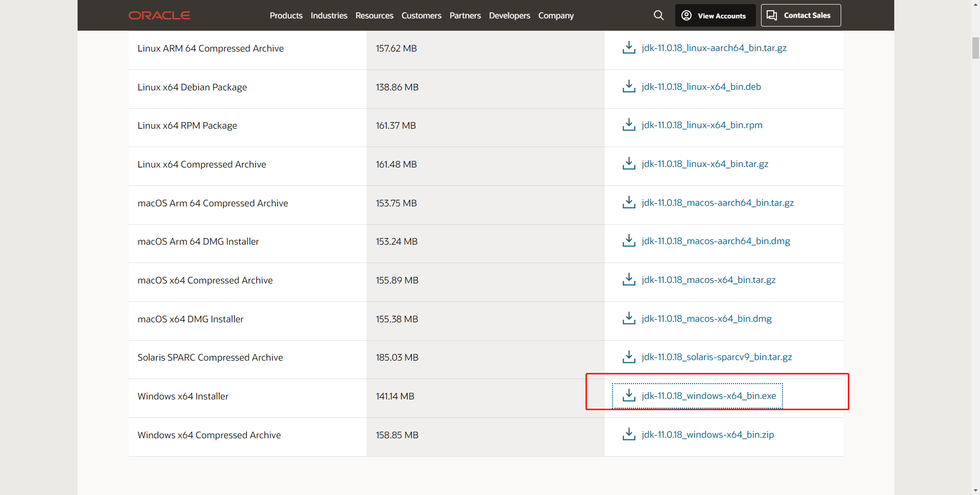Select 'Linux x64 Debian Package' text
Viewport: 980px width, 495px height.
click(192, 87)
